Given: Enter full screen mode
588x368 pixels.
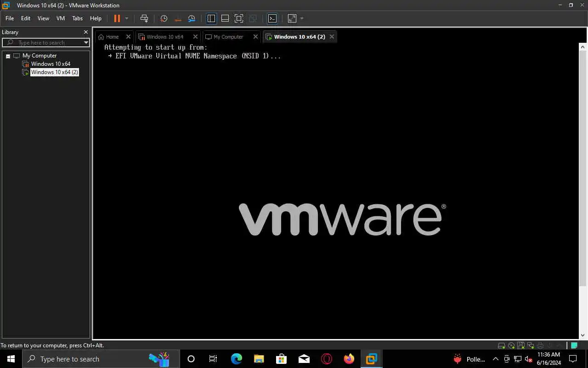Looking at the screenshot, I should pyautogui.click(x=239, y=18).
